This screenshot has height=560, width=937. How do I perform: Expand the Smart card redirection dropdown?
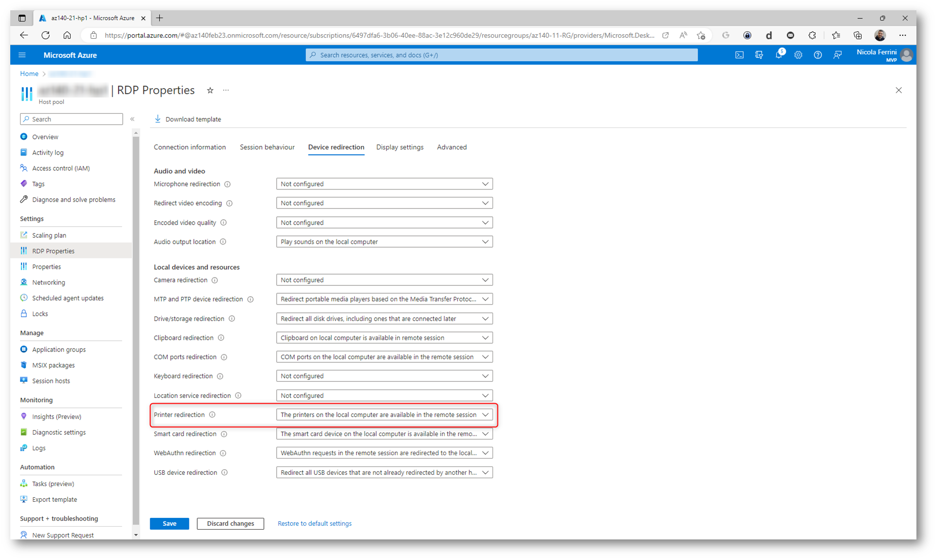(384, 434)
